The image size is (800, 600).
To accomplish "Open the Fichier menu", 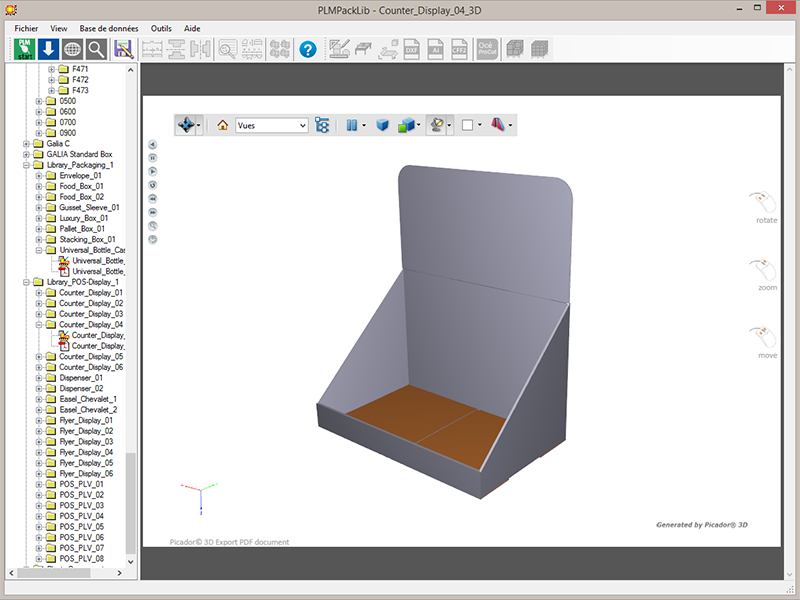I will [x=26, y=29].
